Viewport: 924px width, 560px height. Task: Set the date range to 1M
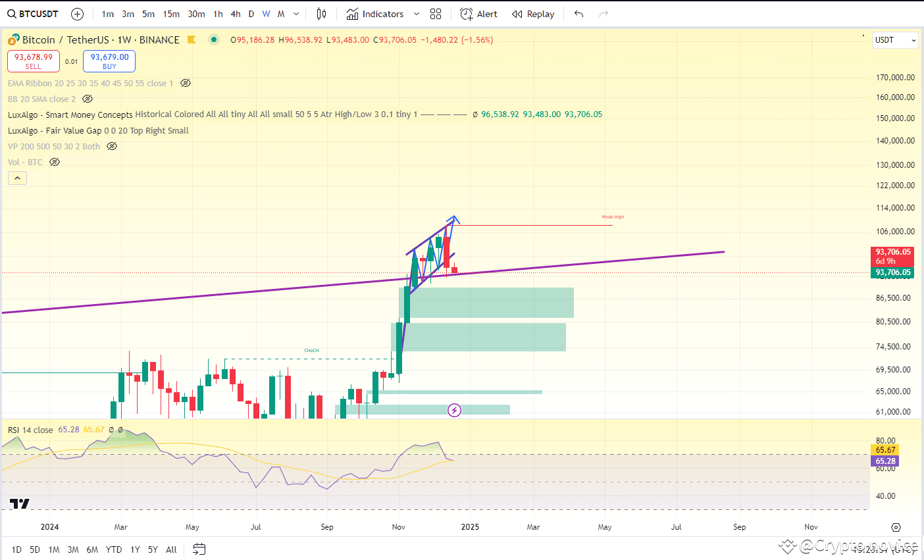coord(54,549)
